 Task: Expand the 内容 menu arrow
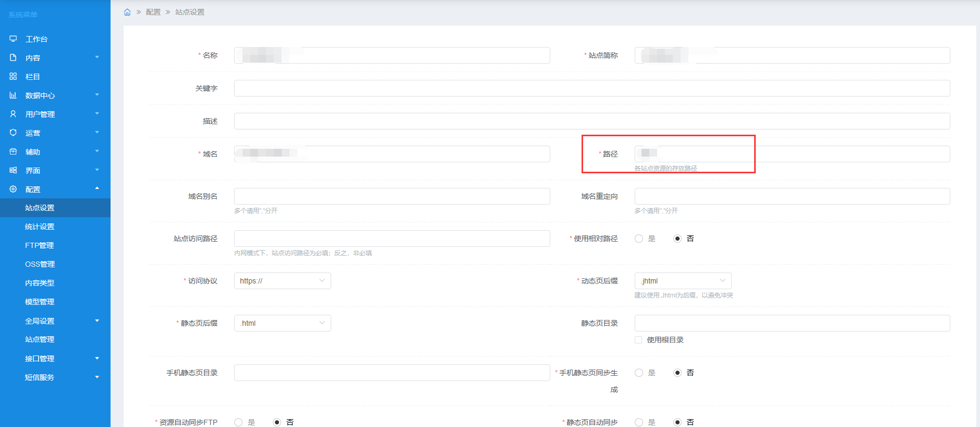[97, 57]
